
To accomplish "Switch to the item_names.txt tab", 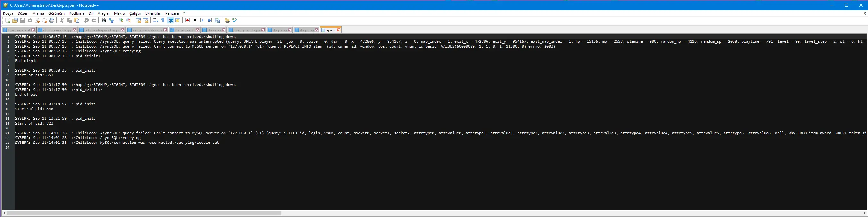I will (19, 30).
